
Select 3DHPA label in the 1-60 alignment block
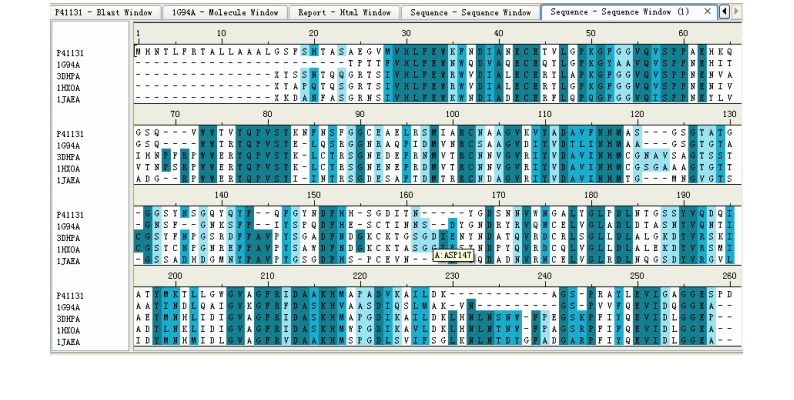(68, 76)
